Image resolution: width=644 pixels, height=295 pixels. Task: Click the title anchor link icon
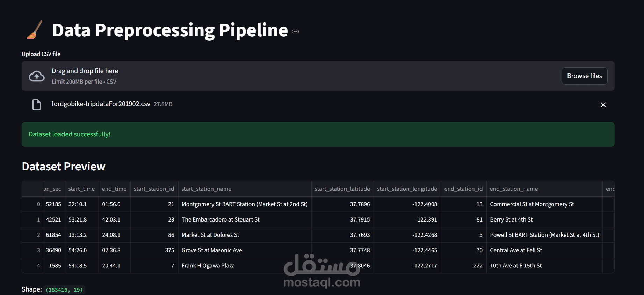[x=295, y=31]
